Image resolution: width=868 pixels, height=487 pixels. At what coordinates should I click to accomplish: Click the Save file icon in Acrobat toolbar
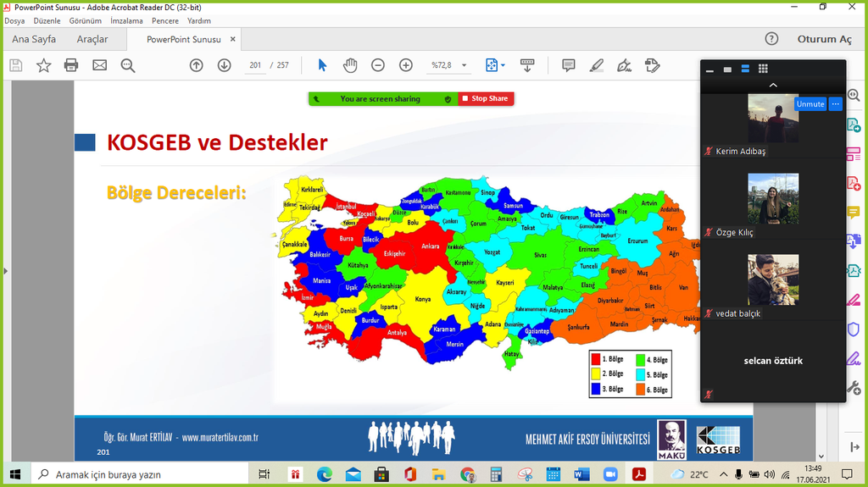click(16, 65)
